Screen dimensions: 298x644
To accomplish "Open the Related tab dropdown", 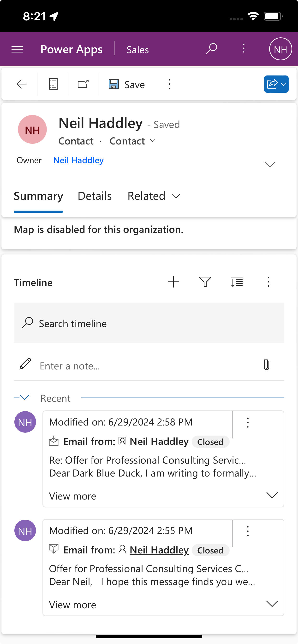I will (154, 196).
